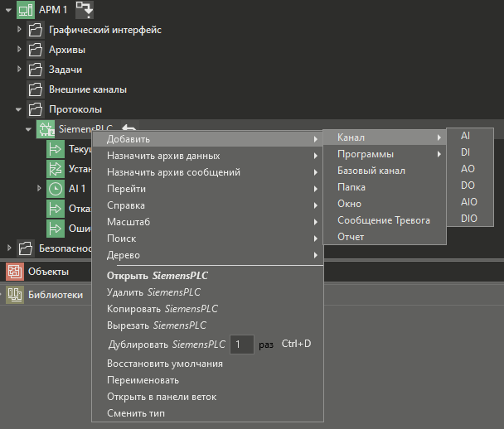Open the Перейти submenu
Viewport: 504px width, 429px height.
pyautogui.click(x=207, y=189)
